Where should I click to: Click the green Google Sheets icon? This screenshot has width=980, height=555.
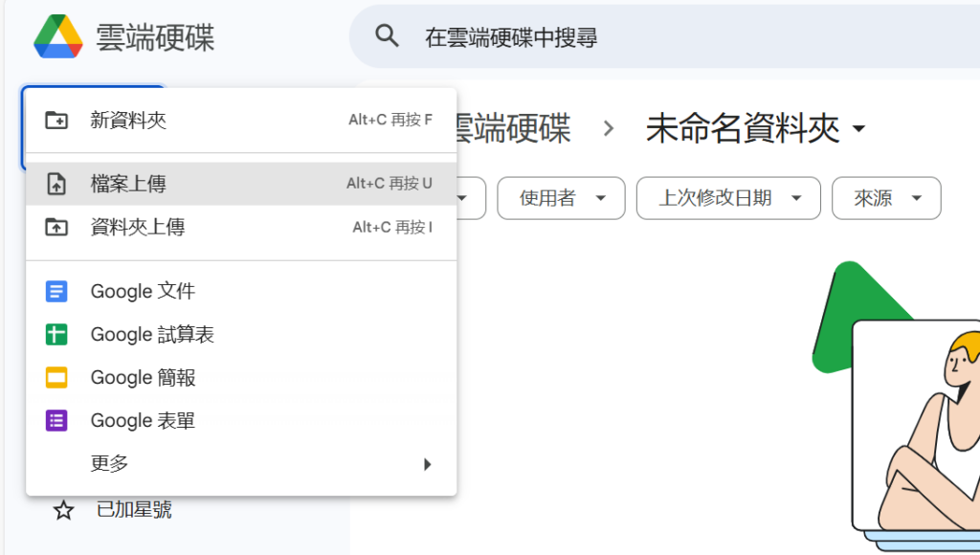(56, 334)
